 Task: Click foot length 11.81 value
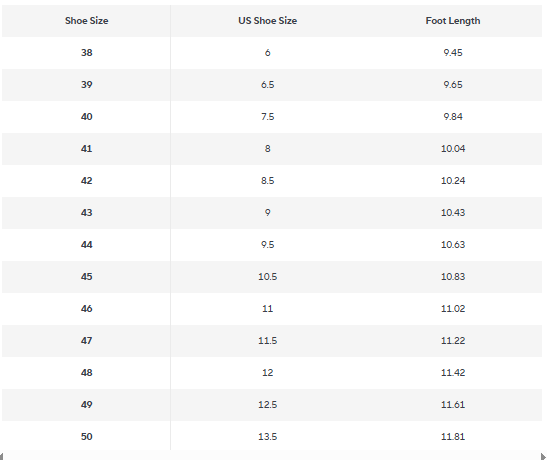pos(453,437)
